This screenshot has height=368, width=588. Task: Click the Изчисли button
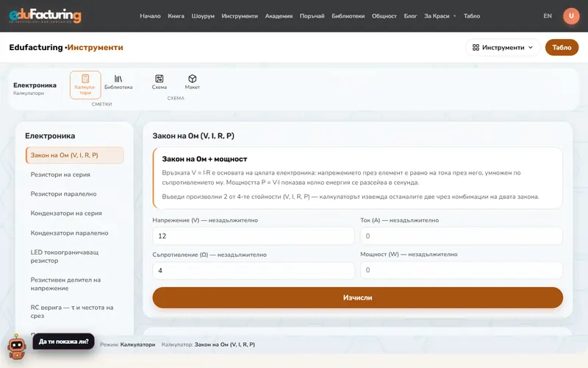(x=357, y=297)
